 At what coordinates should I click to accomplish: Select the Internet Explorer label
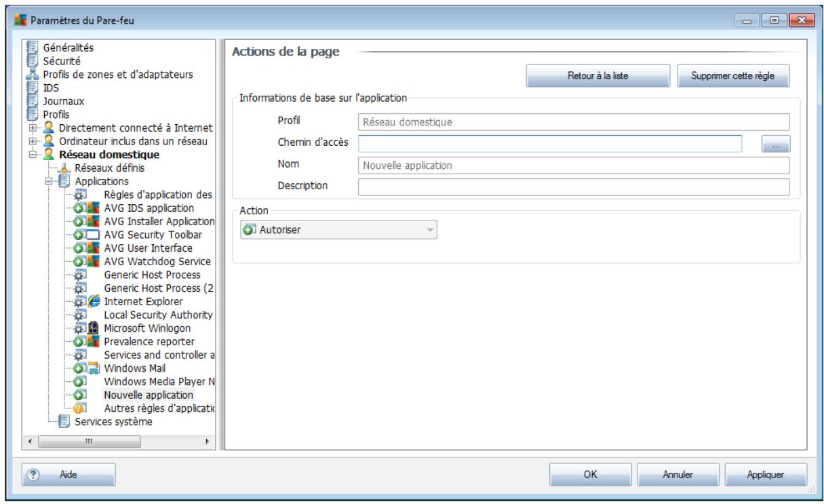[143, 302]
